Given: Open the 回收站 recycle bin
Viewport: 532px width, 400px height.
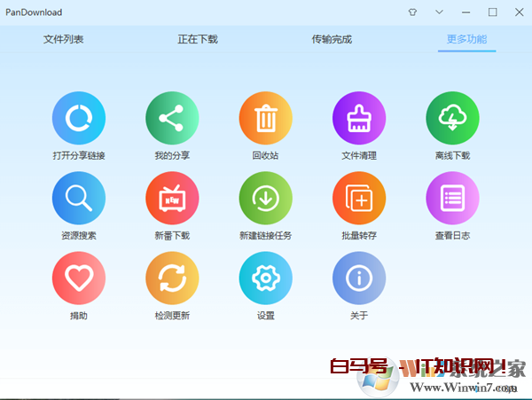Looking at the screenshot, I should click(265, 118).
